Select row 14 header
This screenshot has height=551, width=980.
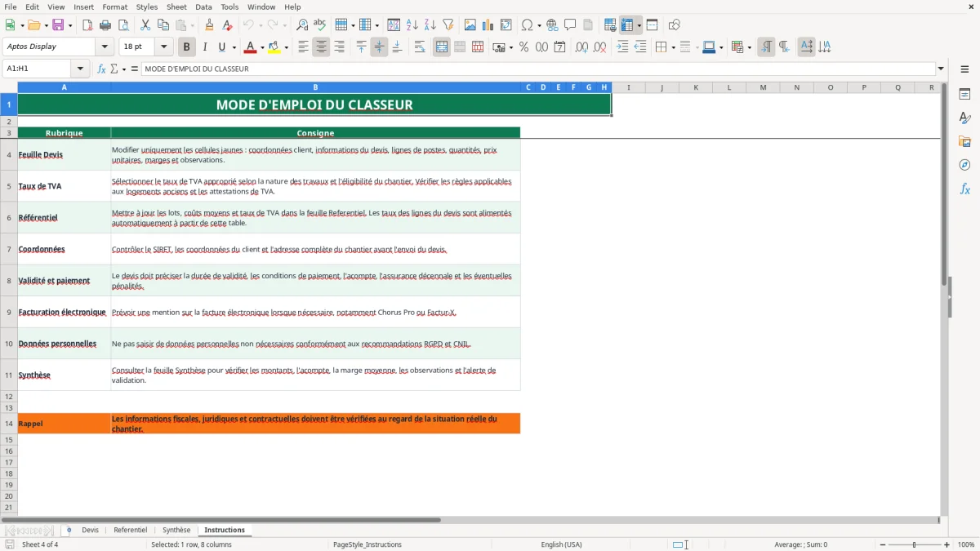click(x=9, y=424)
